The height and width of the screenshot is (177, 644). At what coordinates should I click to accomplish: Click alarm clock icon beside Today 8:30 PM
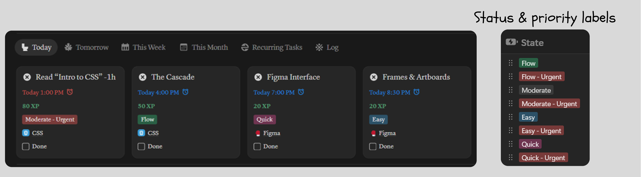[416, 92]
